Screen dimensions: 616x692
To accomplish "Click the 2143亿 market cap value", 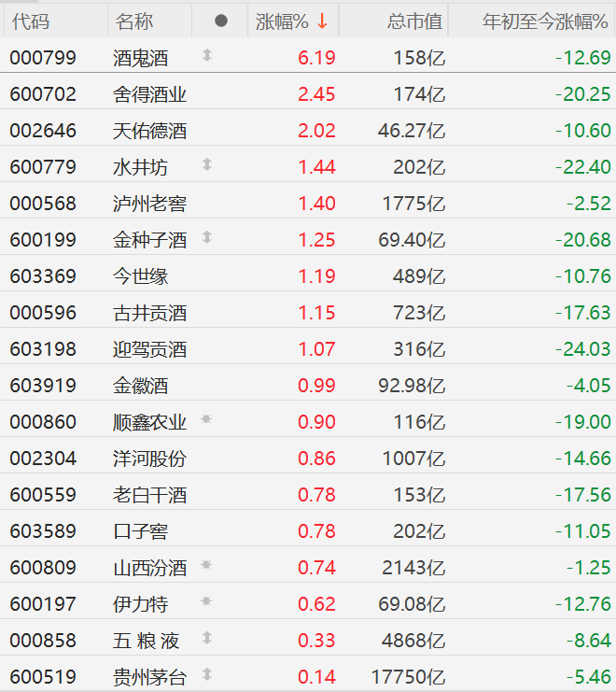I will pos(413,568).
